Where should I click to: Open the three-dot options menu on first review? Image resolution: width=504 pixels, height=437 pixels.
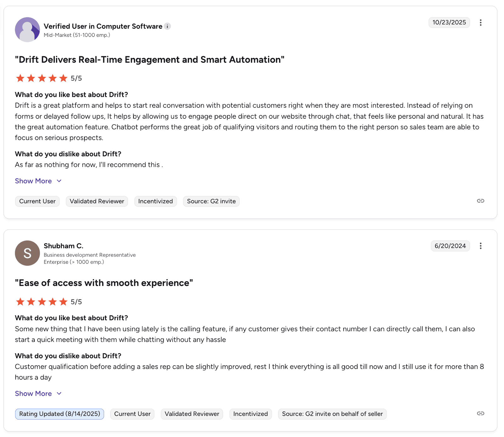(481, 22)
